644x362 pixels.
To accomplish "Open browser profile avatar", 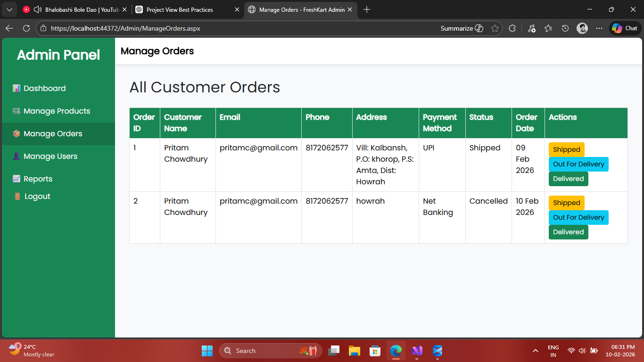I will (x=582, y=28).
